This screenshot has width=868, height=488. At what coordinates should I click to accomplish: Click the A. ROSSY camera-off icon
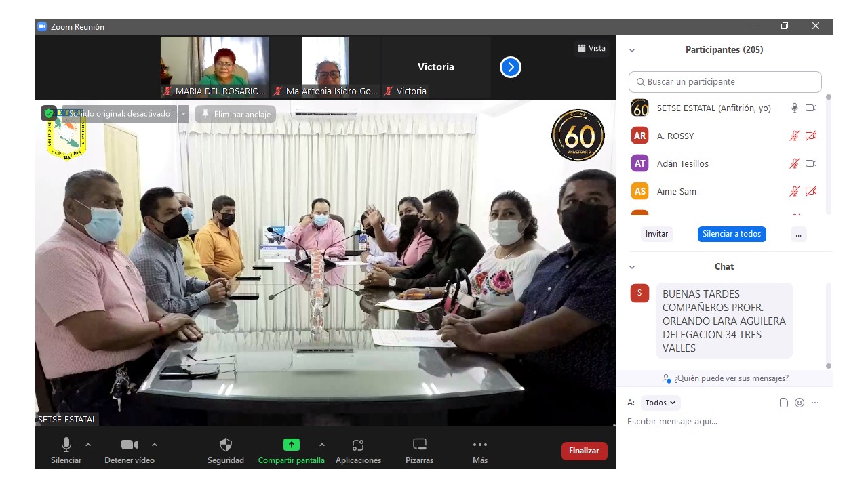click(811, 136)
